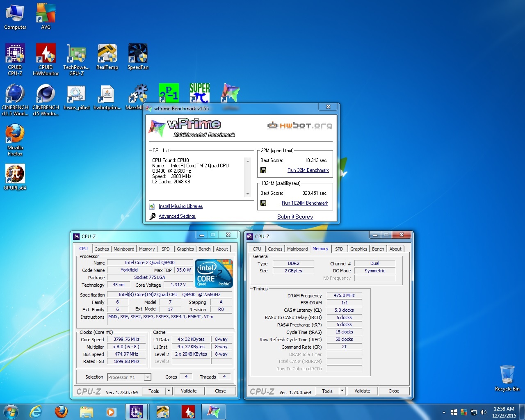Switch to RealTemp taskbar button

pos(163,412)
